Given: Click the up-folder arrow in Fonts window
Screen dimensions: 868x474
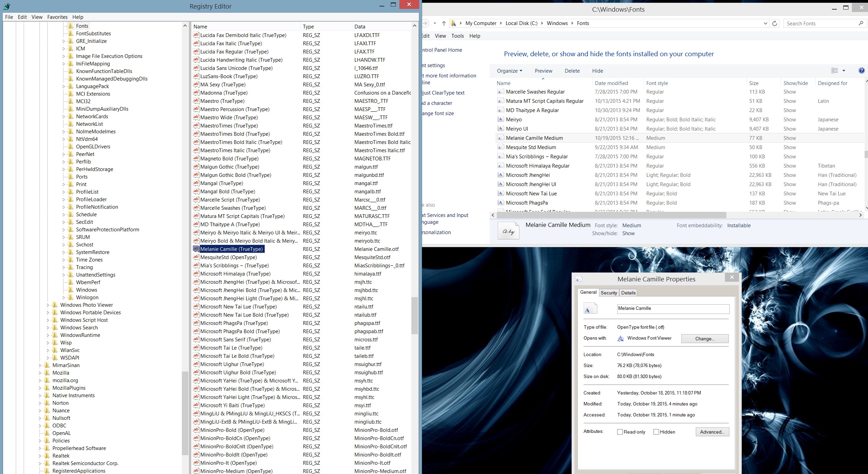Looking at the screenshot, I should point(444,23).
